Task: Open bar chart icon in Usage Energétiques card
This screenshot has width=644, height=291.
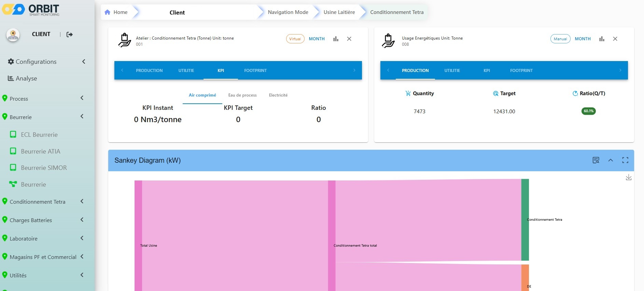Action: pos(602,39)
